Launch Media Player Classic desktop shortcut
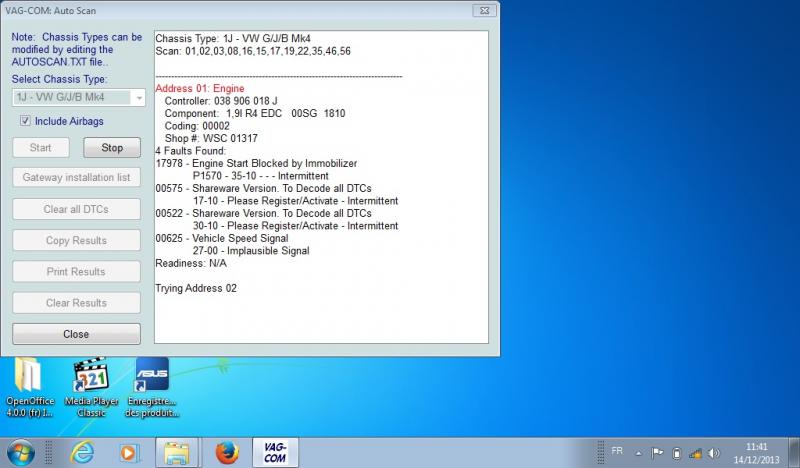The image size is (800, 468). pos(91,387)
